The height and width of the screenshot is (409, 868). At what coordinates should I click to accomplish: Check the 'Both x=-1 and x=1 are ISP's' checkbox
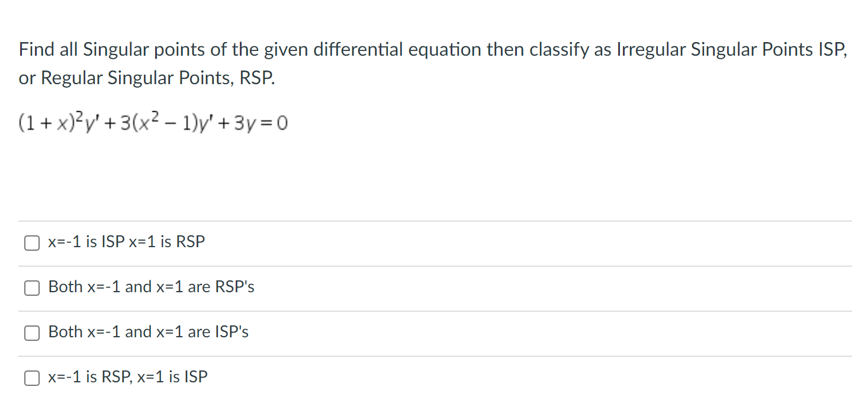tap(31, 333)
